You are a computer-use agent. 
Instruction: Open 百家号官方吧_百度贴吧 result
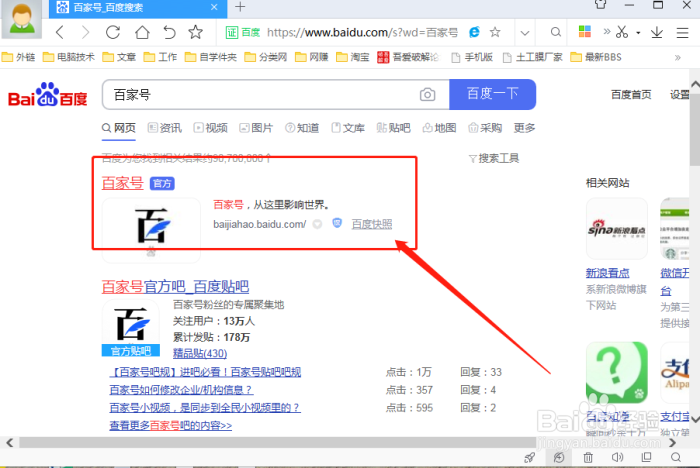[x=175, y=287]
